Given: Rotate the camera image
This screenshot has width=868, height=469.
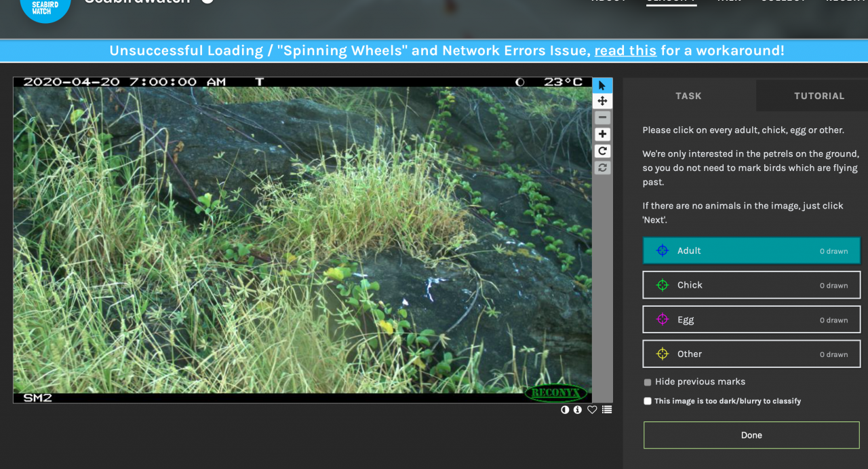Looking at the screenshot, I should coord(602,151).
